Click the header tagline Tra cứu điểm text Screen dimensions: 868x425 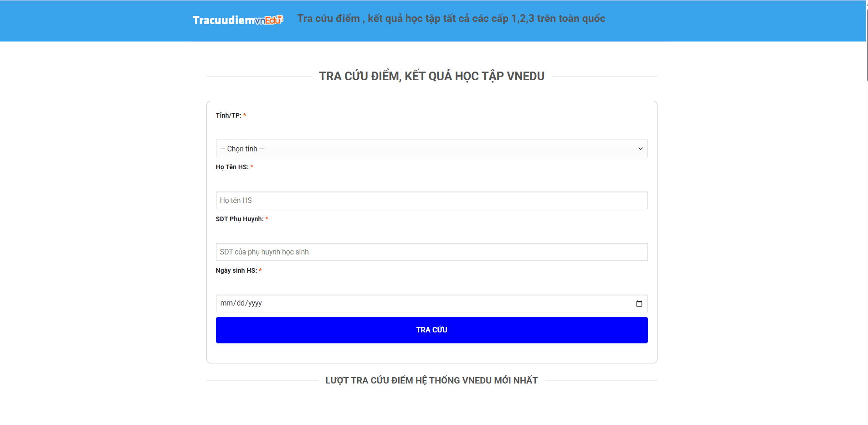click(451, 19)
